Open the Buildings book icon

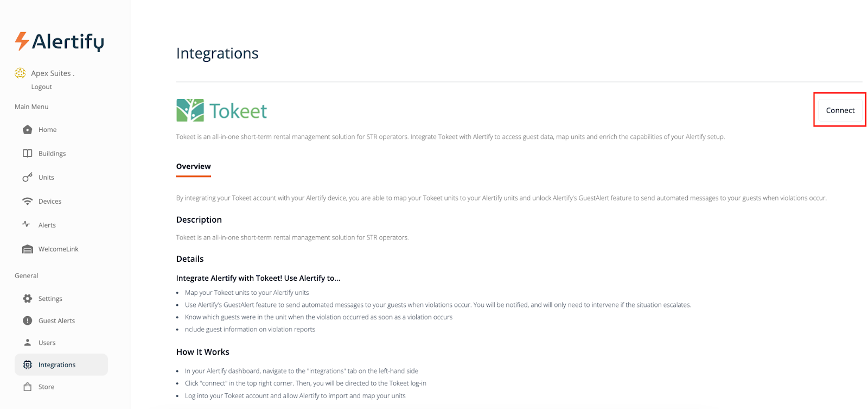pyautogui.click(x=28, y=153)
